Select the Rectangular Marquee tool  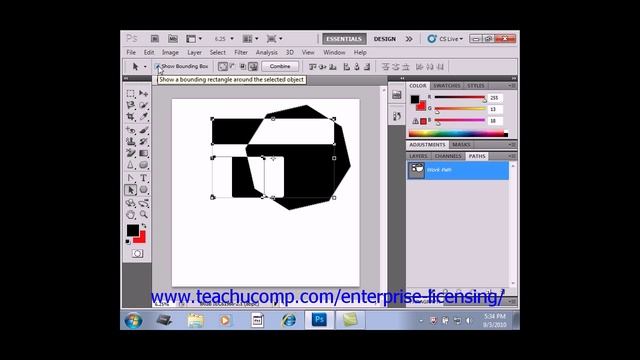(x=131, y=93)
